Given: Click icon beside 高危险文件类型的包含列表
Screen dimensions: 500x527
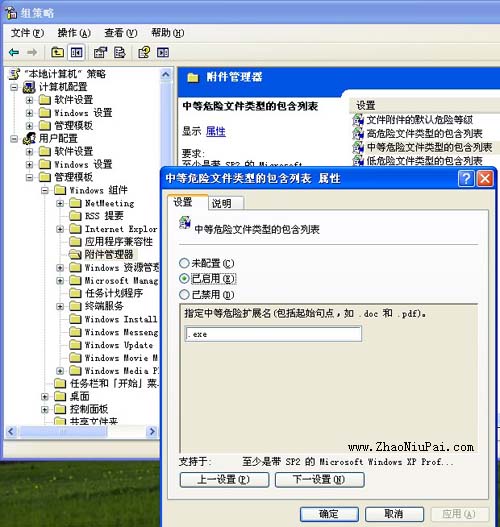Looking at the screenshot, I should (358, 133).
